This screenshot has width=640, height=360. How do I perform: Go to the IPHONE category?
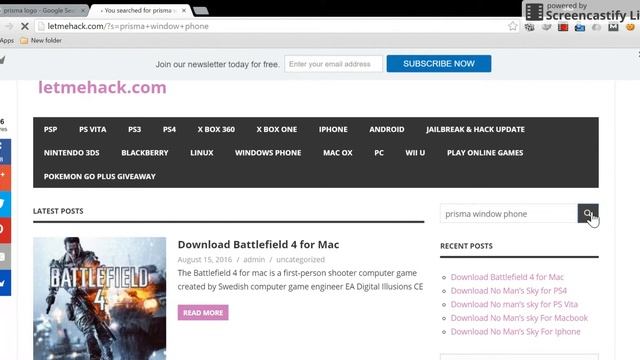[x=333, y=129]
